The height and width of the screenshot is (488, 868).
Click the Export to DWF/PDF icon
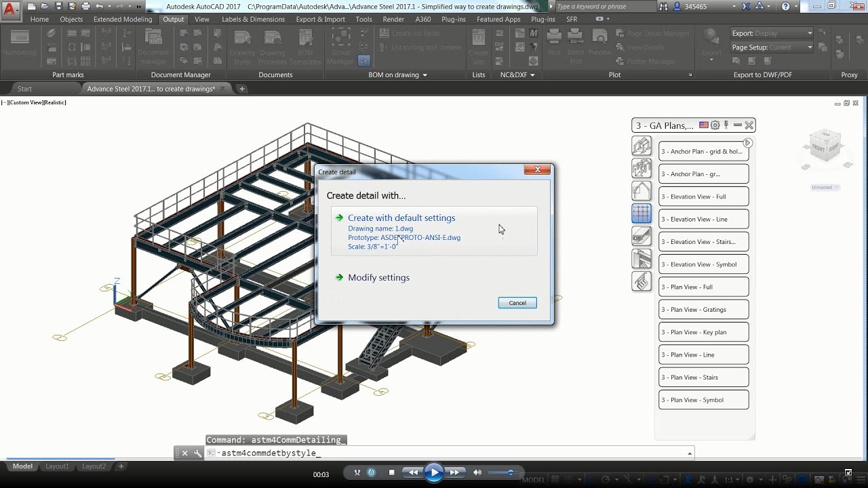(x=767, y=60)
